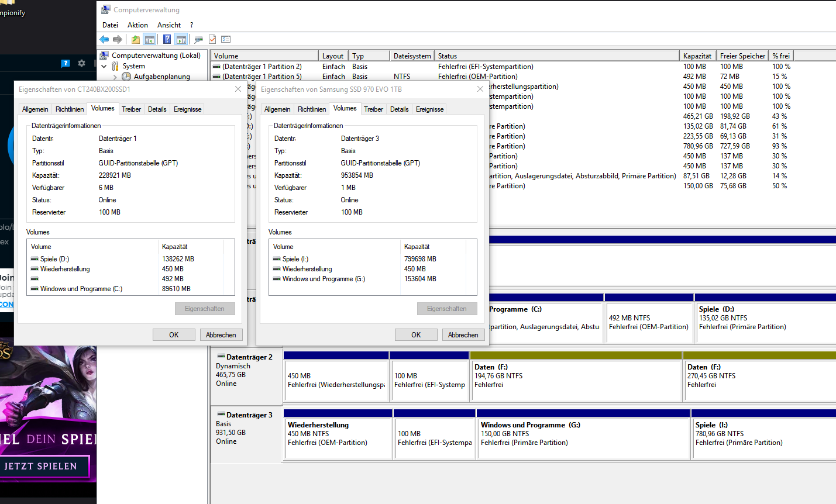The height and width of the screenshot is (504, 836).
Task: Click drive icon next to Spiele (D:) in CT240BX200SSD1 dialog
Action: [35, 258]
